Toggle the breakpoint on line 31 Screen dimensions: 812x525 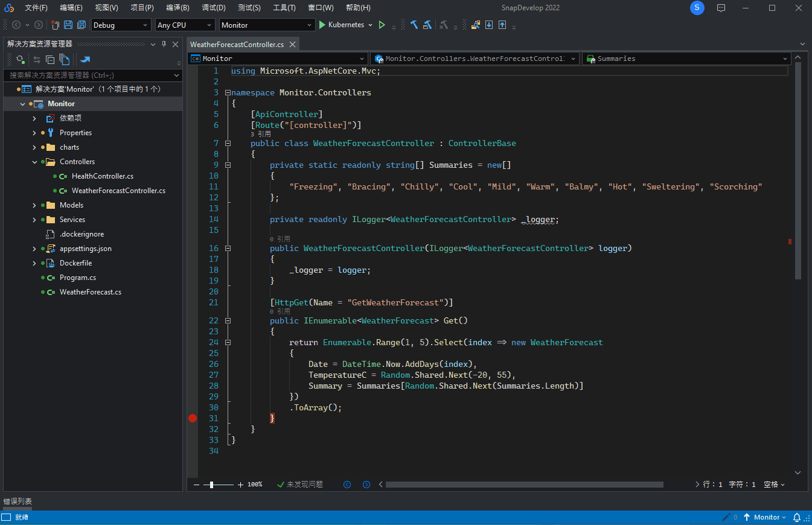coord(193,418)
